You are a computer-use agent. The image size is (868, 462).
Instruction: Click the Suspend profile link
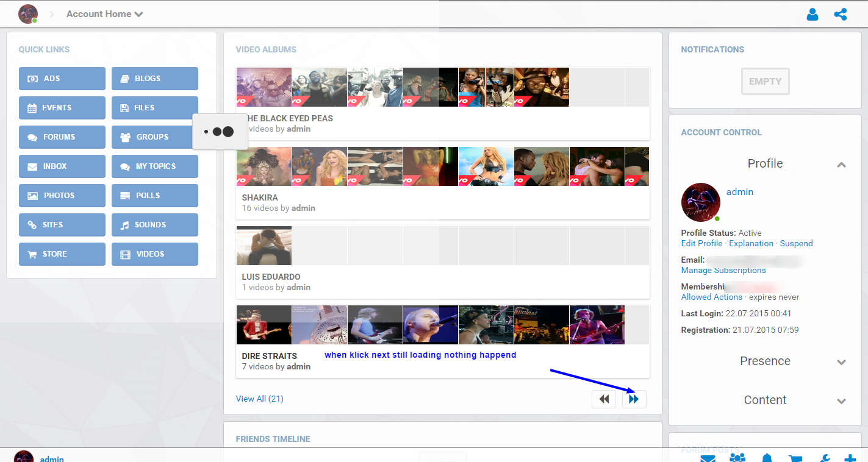click(x=797, y=243)
